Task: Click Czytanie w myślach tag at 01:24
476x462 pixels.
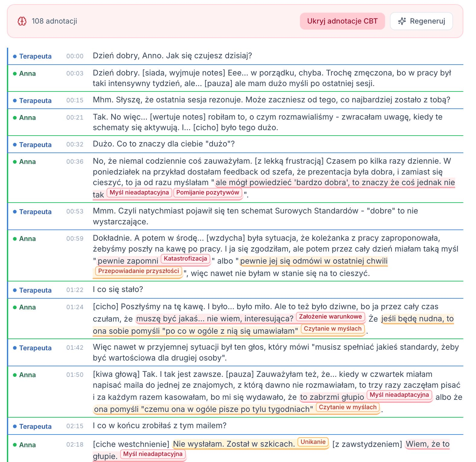Action: point(333,329)
